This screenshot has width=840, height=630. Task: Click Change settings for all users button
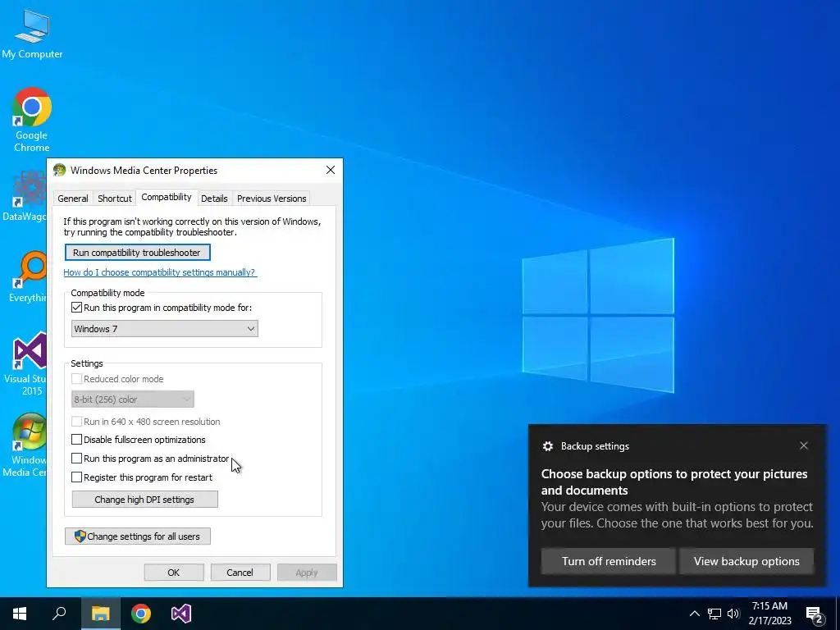(x=138, y=536)
